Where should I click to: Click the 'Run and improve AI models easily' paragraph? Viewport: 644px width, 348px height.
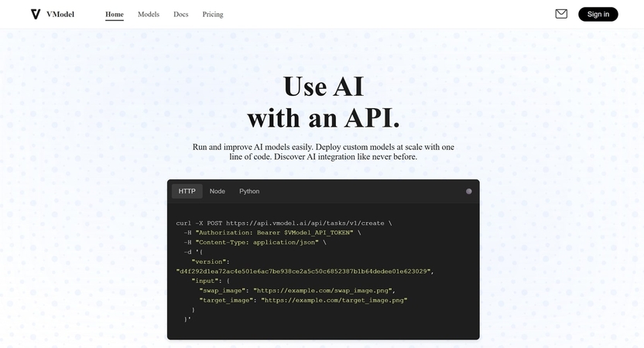[324, 152]
